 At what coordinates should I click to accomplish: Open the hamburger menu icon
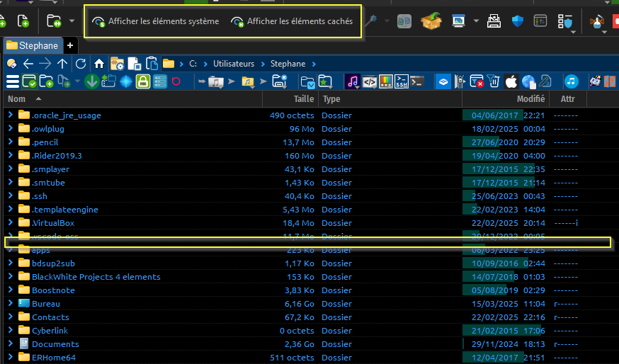point(11,81)
